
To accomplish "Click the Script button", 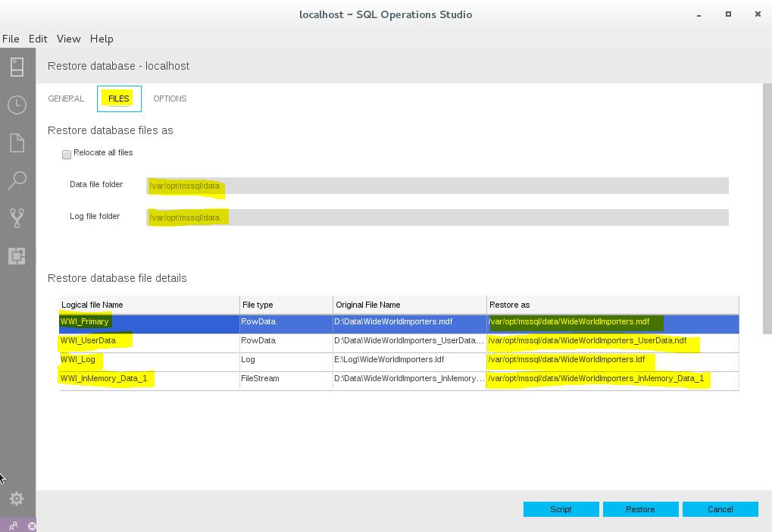I will point(561,509).
